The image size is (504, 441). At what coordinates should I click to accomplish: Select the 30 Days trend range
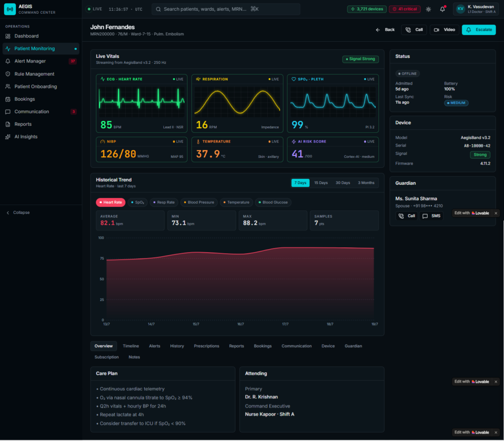(343, 182)
